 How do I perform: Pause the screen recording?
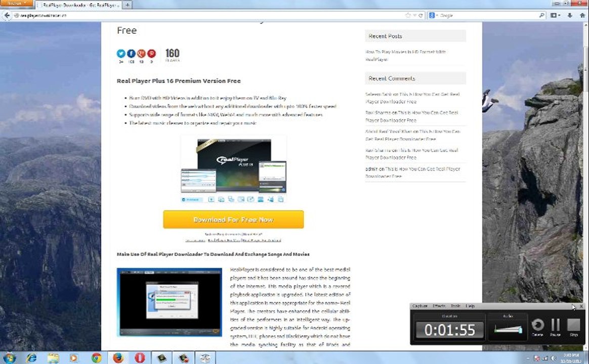point(555,327)
